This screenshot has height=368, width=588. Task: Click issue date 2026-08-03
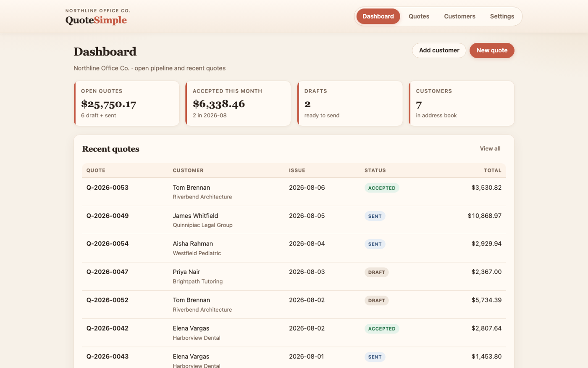[x=307, y=272]
